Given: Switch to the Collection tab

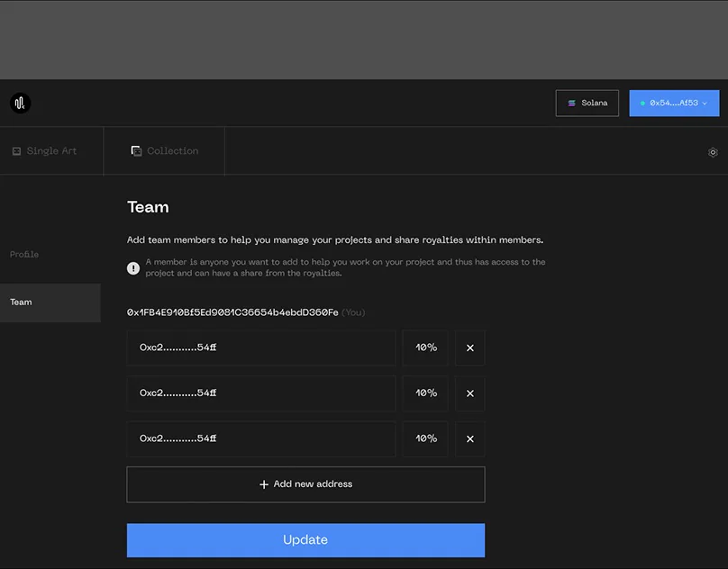Looking at the screenshot, I should point(164,151).
